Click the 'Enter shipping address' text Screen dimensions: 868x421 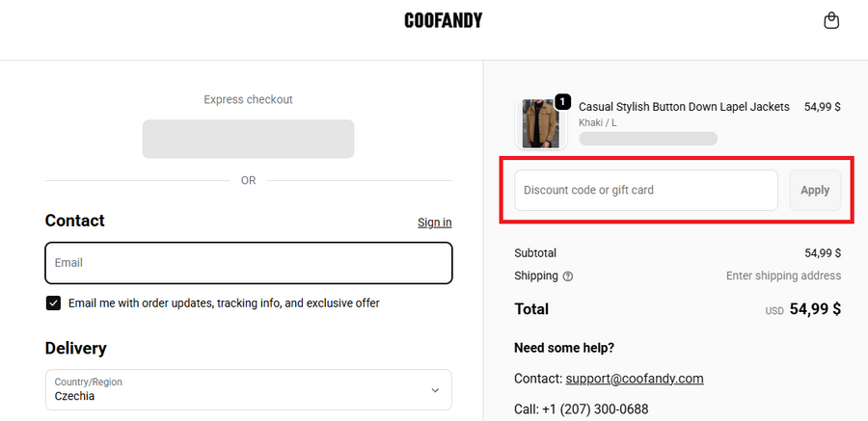(783, 276)
